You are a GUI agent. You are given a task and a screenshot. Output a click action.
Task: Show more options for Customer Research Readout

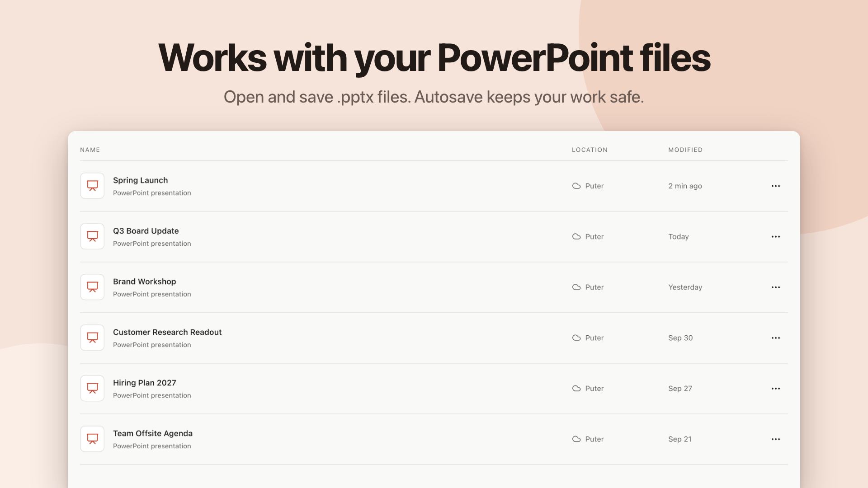coord(776,338)
